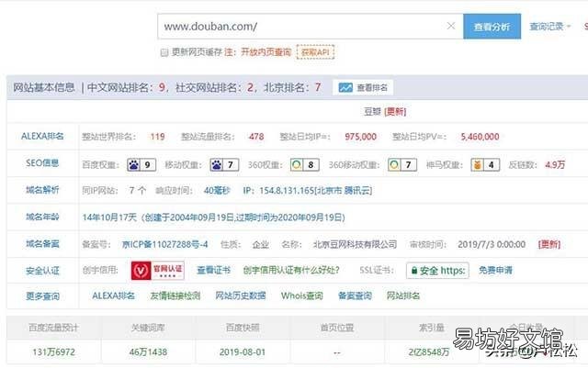Viewport: 588px width, 368px height.
Task: Click the Shenma icon for 神马权重
Action: [x=478, y=165]
